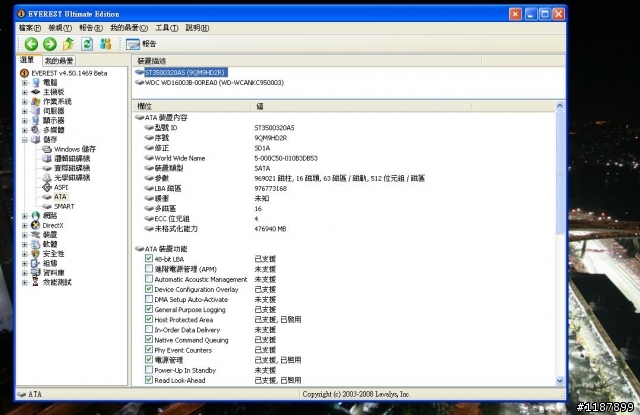The height and width of the screenshot is (415, 640).
Task: Click the 裝置描述 column header
Action: pos(307,61)
